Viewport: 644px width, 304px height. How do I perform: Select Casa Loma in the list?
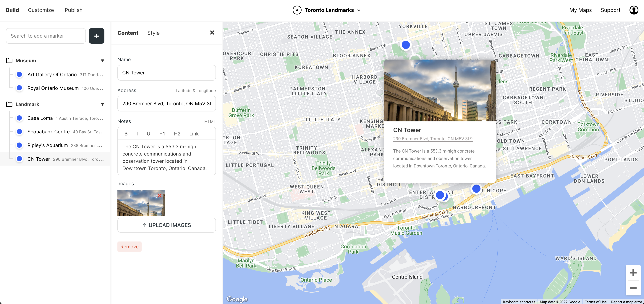coord(55,118)
